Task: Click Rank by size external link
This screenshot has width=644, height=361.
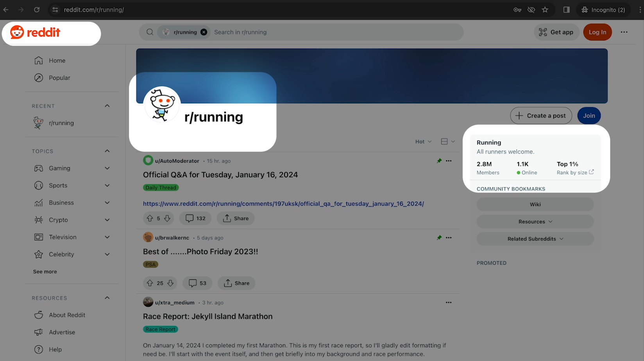Action: (x=575, y=172)
